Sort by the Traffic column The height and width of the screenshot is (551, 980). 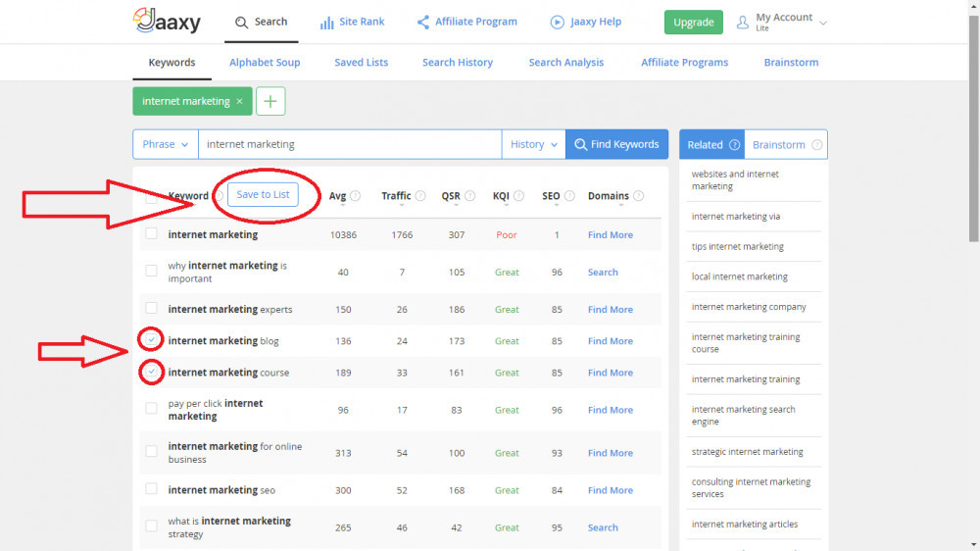point(396,196)
